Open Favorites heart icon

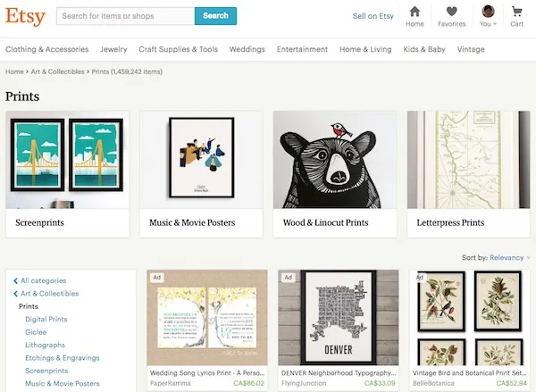point(451,12)
